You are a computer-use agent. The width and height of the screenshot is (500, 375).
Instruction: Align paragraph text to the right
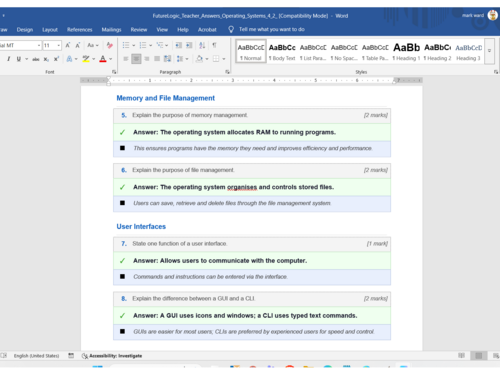(147, 59)
